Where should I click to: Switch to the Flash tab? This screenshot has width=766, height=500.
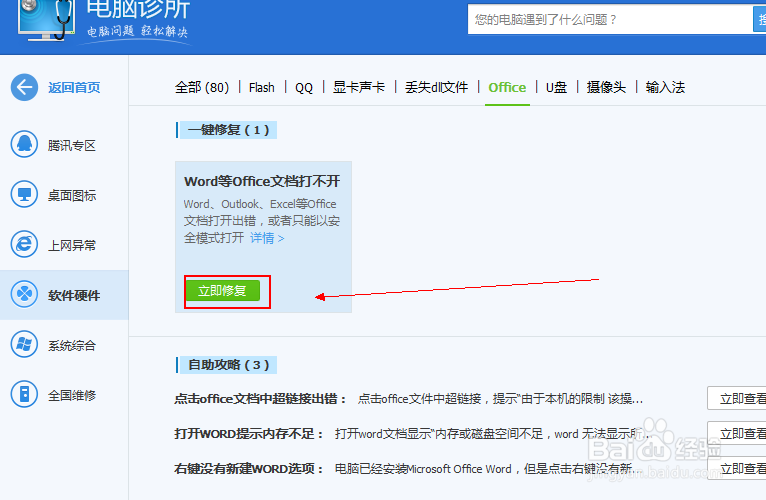coord(262,87)
